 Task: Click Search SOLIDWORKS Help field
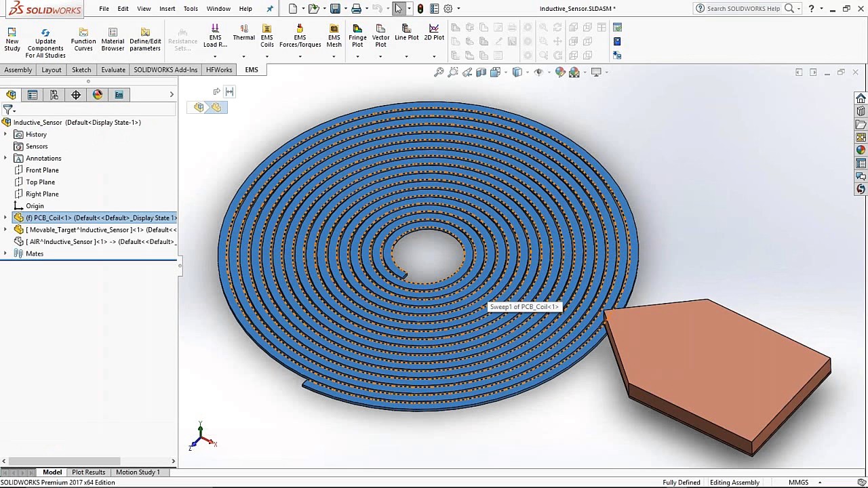[743, 9]
